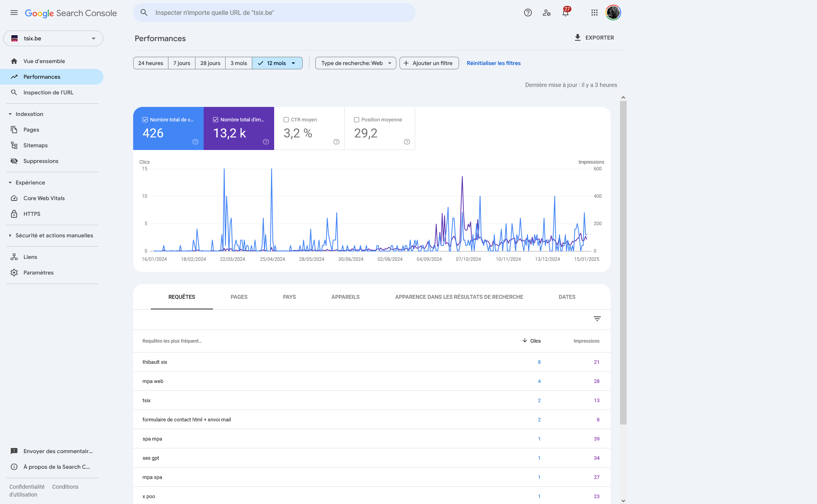Switch to the PAGES tab
Viewport: 817px width, 504px height.
tap(239, 297)
